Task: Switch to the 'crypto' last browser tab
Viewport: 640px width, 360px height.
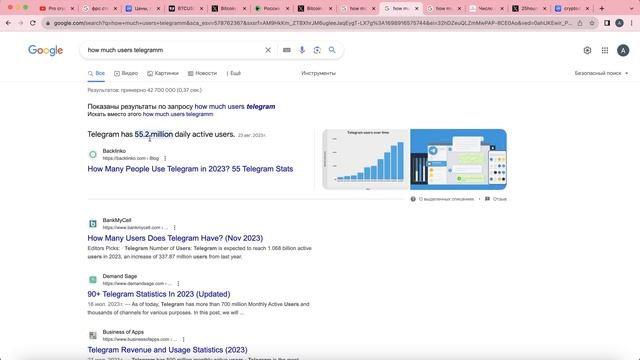Action: pyautogui.click(x=571, y=8)
